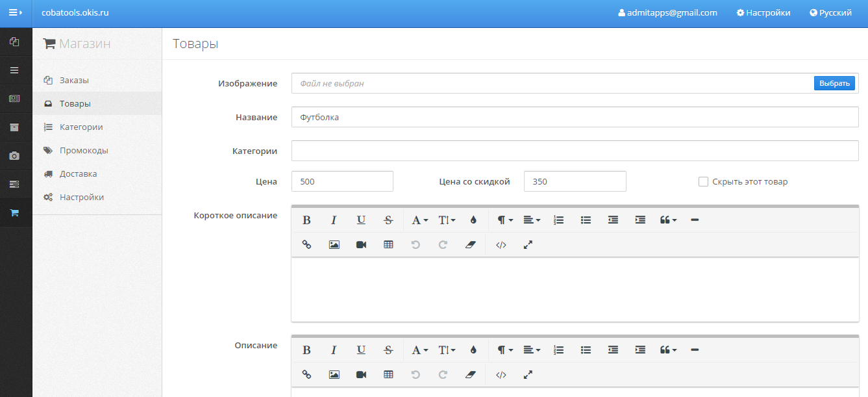Screen dimensions: 868x397
Task: Toggle Italic in the description toolbar
Action: 334,350
